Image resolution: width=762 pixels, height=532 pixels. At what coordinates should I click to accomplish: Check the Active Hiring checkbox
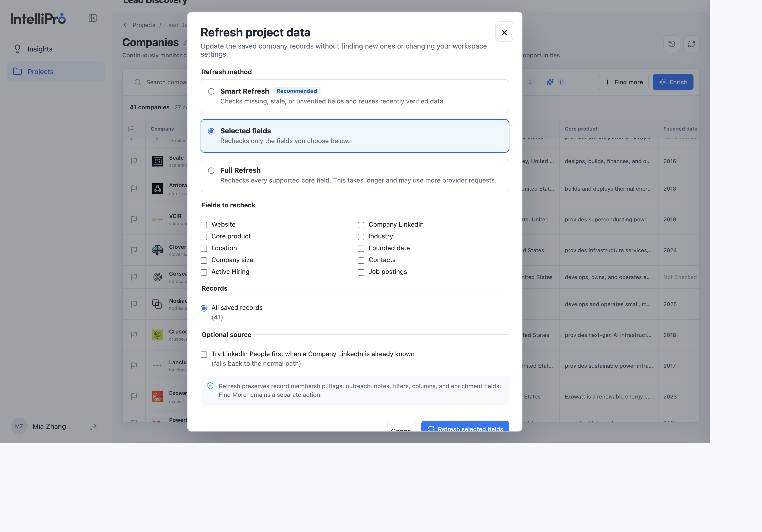click(204, 272)
